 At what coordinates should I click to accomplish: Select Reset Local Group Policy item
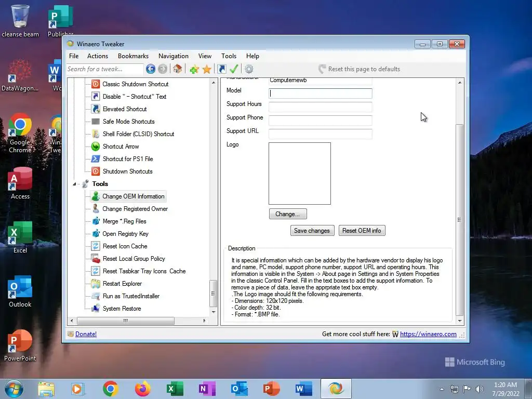pyautogui.click(x=134, y=259)
